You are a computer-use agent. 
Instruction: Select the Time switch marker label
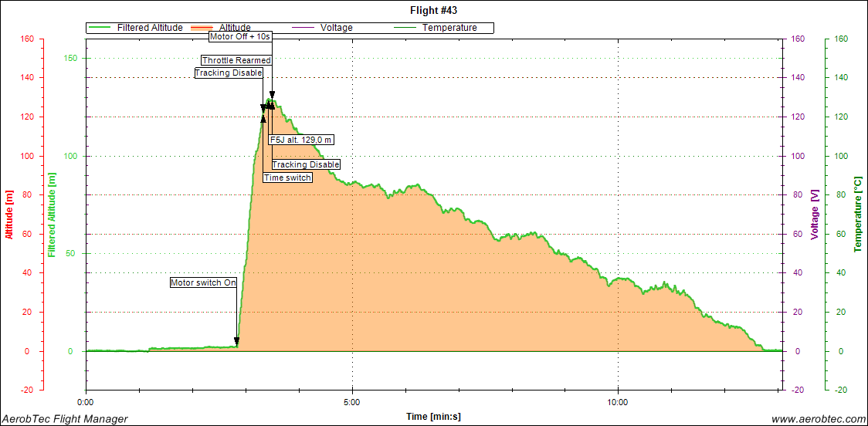pyautogui.click(x=287, y=177)
